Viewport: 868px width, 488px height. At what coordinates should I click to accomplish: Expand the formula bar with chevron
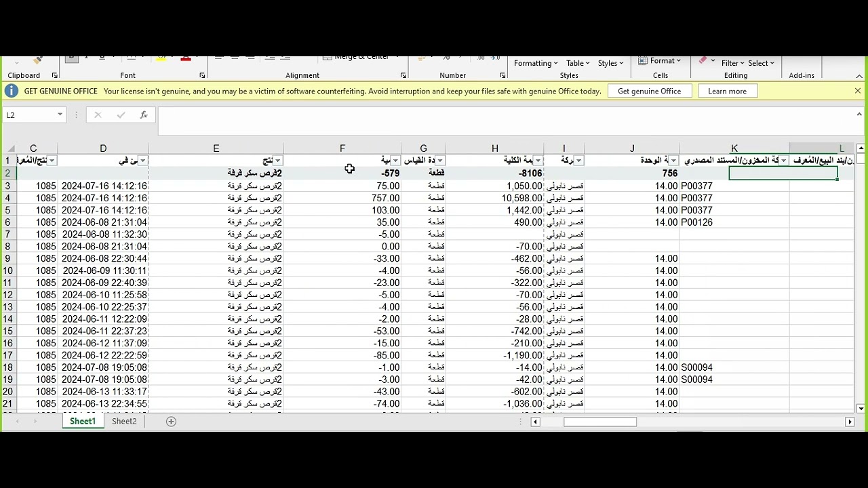(x=859, y=115)
